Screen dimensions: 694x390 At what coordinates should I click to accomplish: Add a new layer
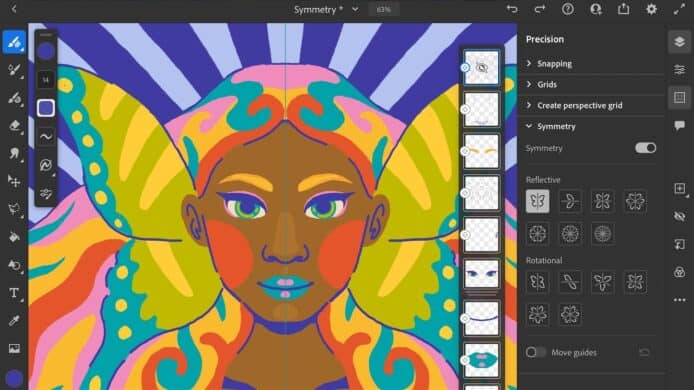pyautogui.click(x=679, y=188)
